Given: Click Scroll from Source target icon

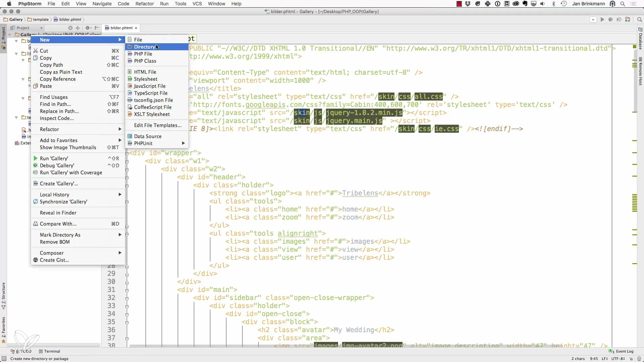Looking at the screenshot, I should [x=70, y=28].
